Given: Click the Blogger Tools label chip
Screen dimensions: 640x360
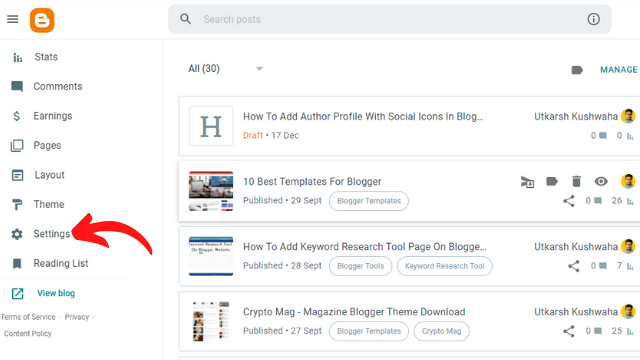Looking at the screenshot, I should click(x=360, y=266).
